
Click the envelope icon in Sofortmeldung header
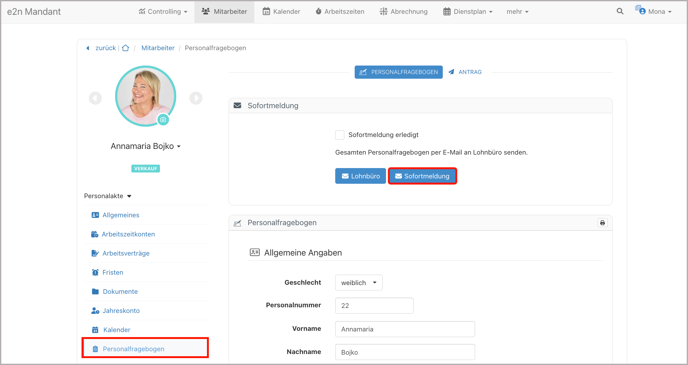(237, 106)
